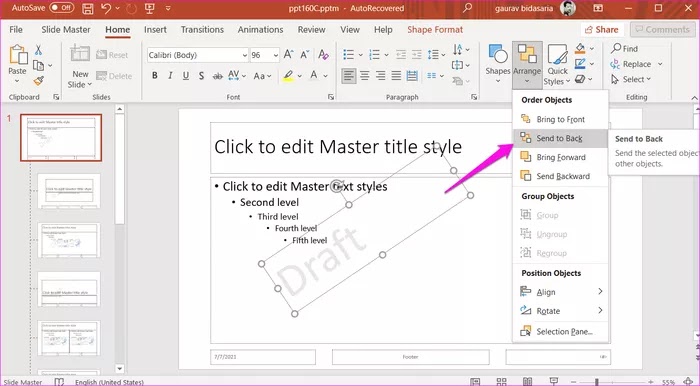Viewport: 700px width, 386px height.
Task: Click the Clear All Formatting icon
Action: click(323, 55)
